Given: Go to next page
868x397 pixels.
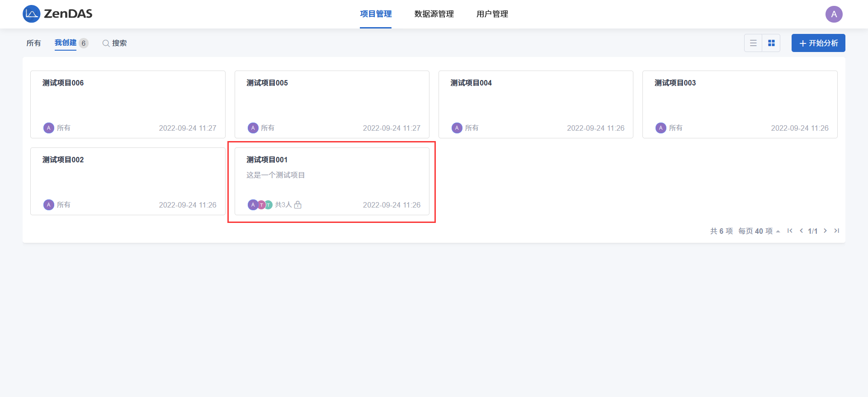Looking at the screenshot, I should (825, 231).
